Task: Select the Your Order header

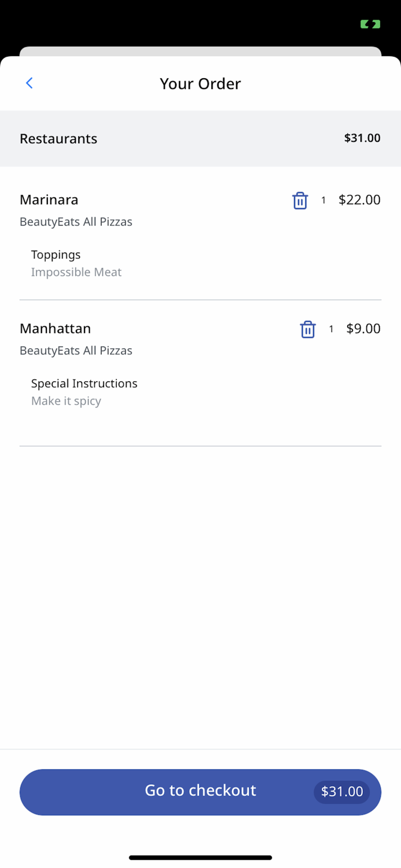Action: pos(200,83)
